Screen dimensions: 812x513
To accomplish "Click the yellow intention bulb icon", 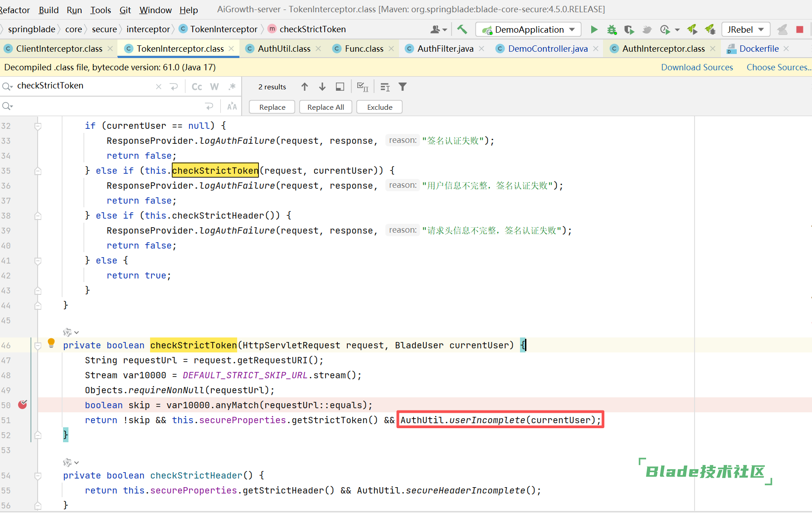I will tap(51, 343).
